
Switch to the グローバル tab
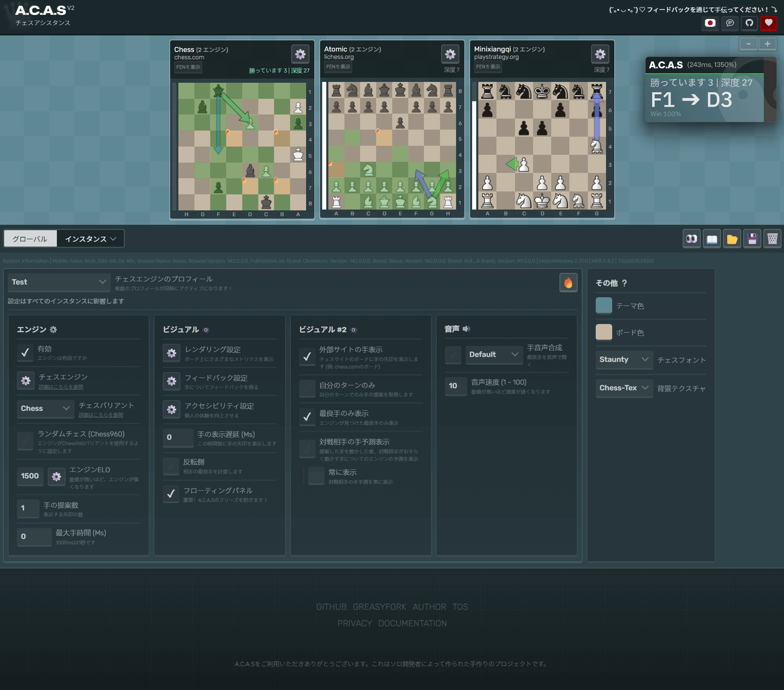(30, 239)
